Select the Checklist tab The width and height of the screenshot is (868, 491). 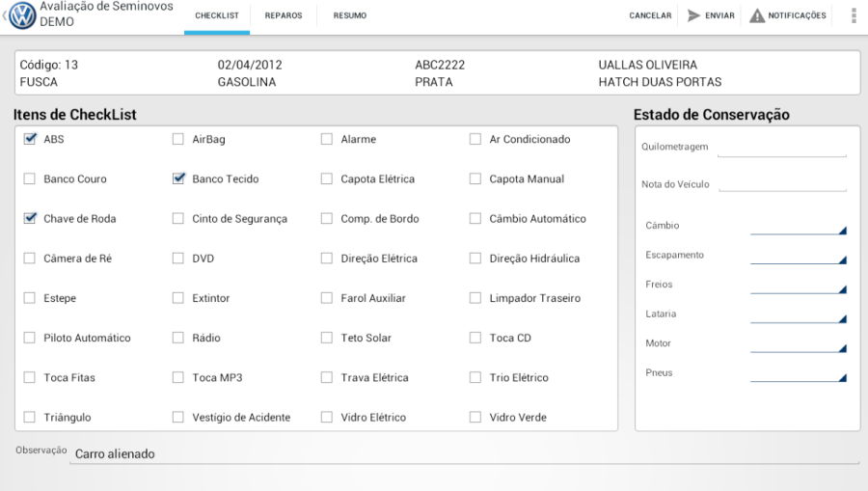[217, 15]
